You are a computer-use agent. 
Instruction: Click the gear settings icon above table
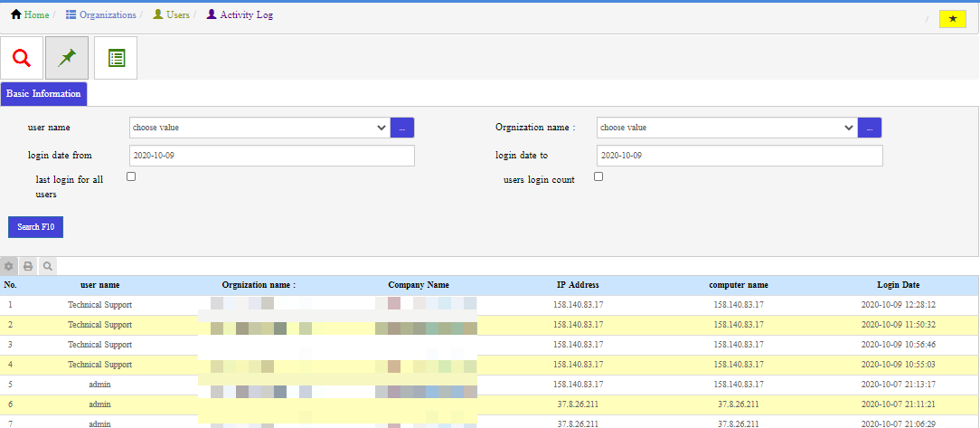(x=9, y=266)
